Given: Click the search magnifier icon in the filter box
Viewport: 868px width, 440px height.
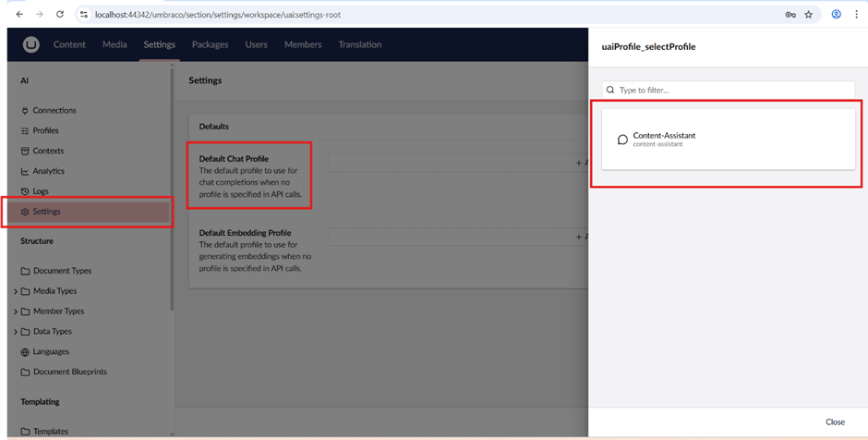Looking at the screenshot, I should click(610, 90).
